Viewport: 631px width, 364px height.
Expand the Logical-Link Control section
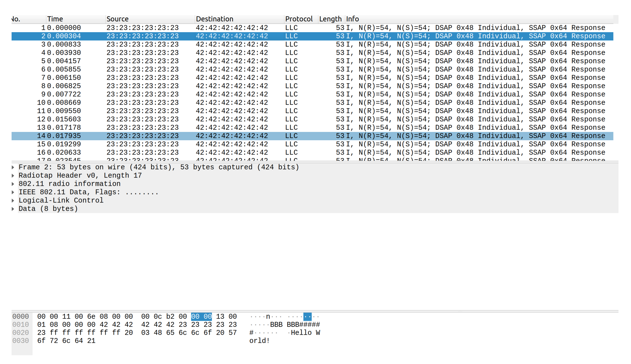[13, 200]
